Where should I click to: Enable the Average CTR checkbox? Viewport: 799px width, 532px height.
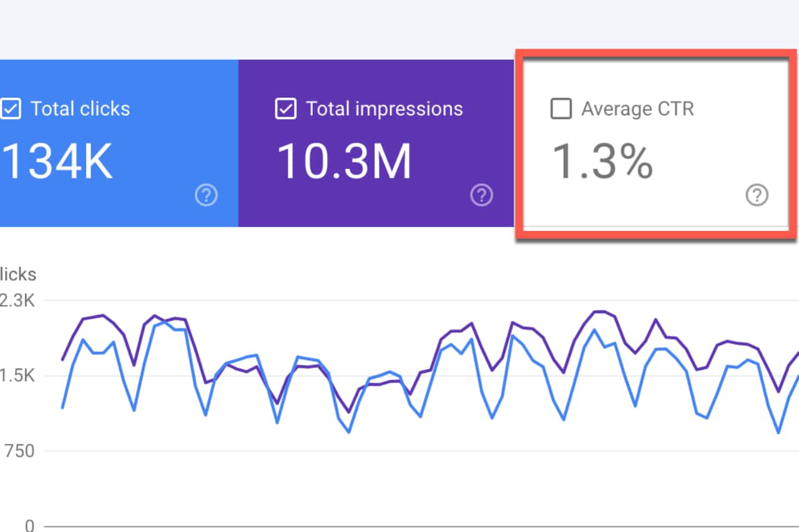[561, 109]
